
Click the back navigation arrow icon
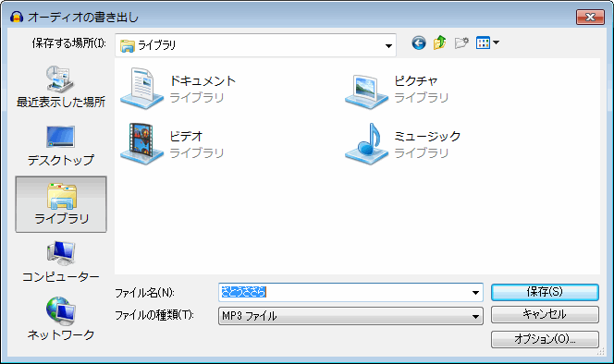point(419,42)
